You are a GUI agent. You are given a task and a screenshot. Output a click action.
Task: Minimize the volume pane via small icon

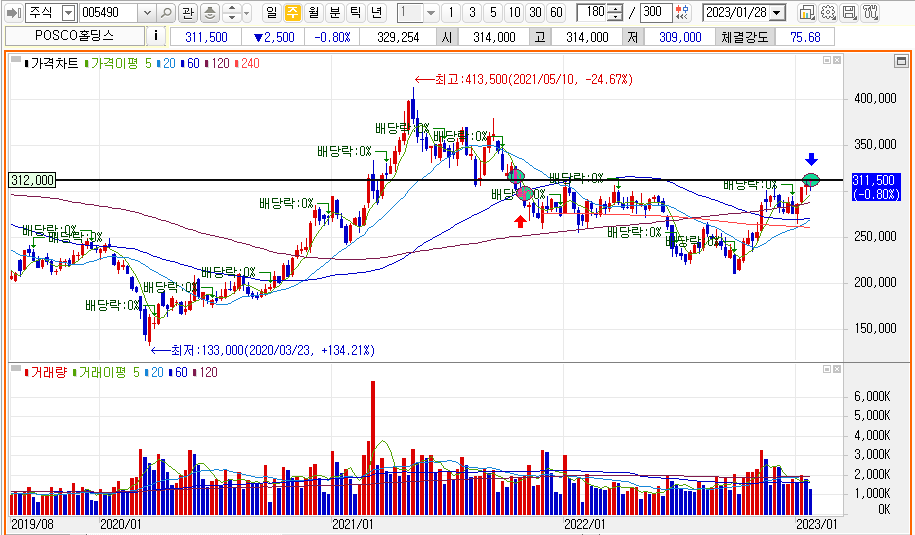(x=827, y=369)
